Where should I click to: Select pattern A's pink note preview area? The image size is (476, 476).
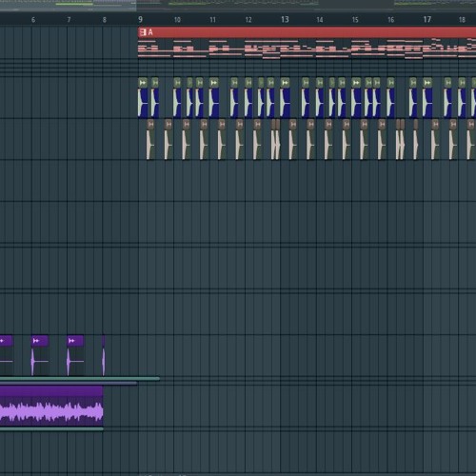[x=307, y=49]
